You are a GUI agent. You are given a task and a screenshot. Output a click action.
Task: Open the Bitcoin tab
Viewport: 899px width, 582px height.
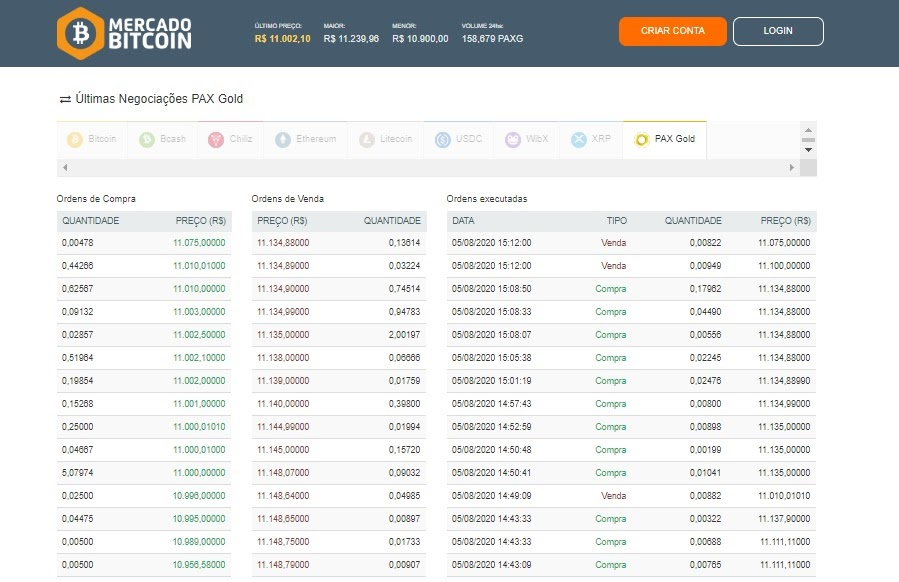92,139
